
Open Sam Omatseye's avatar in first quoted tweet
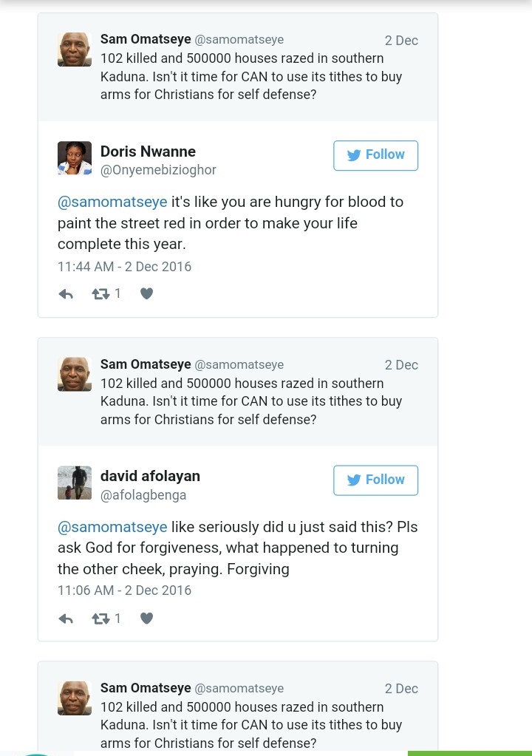75,50
